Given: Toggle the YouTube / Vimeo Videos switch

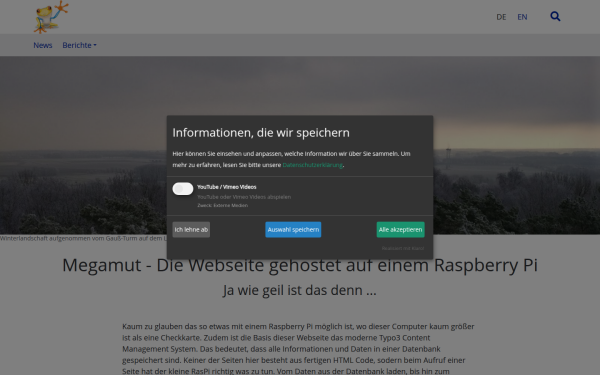Looking at the screenshot, I should point(183,189).
